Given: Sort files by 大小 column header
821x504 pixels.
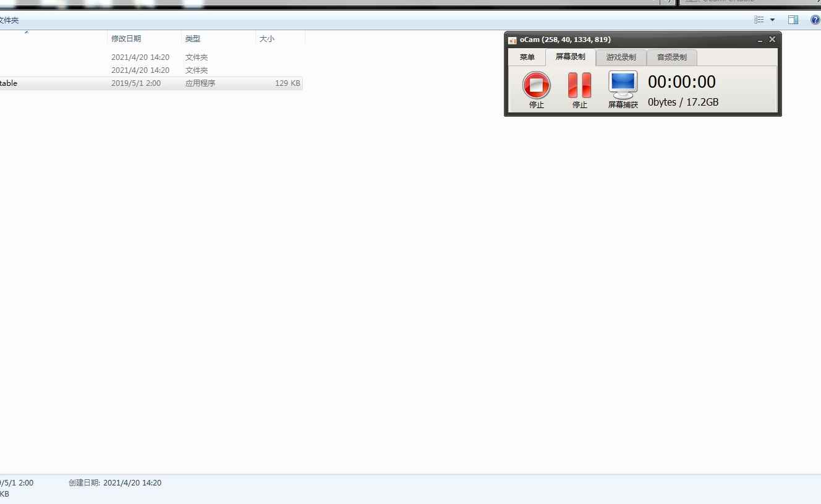Looking at the screenshot, I should (x=266, y=38).
